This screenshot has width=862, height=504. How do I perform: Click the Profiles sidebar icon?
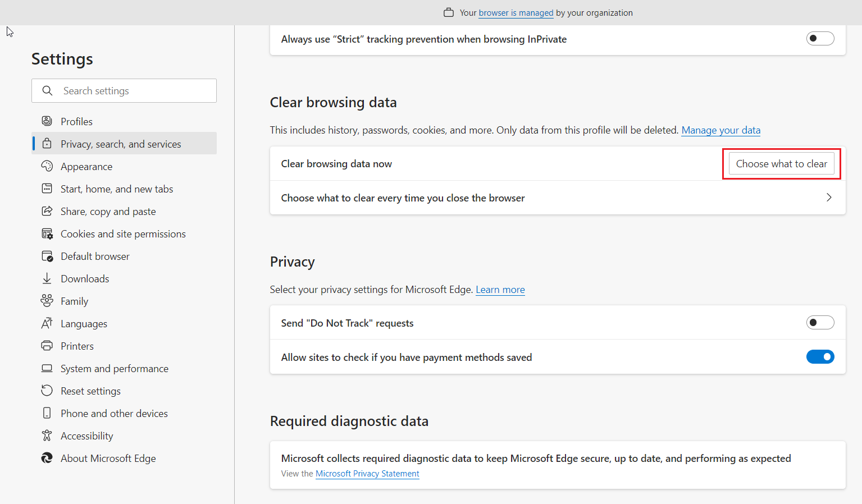(47, 121)
